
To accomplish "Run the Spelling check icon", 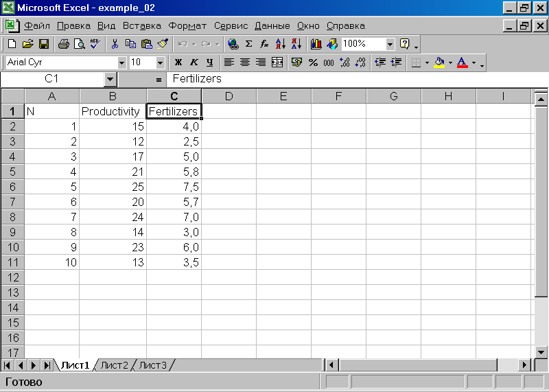I will click(x=95, y=44).
